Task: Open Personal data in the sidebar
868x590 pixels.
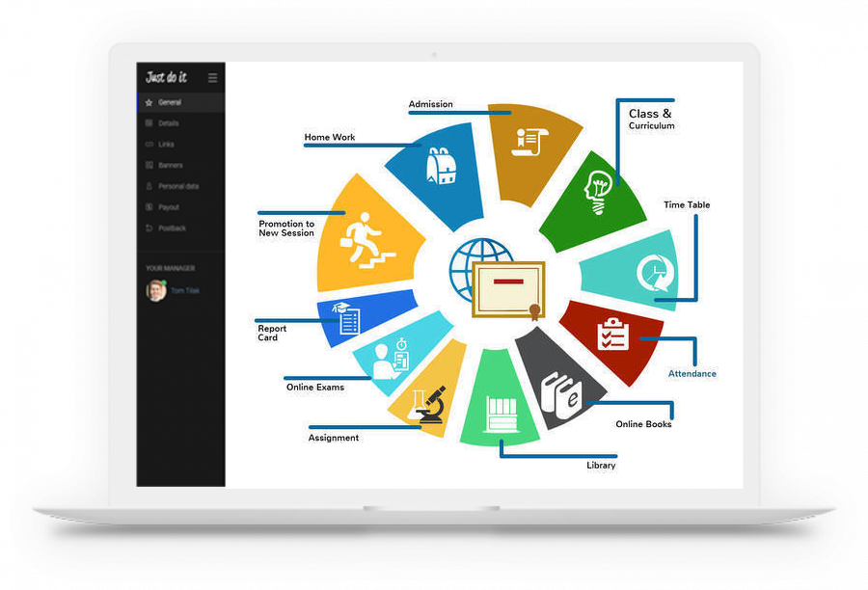Action: [x=177, y=186]
